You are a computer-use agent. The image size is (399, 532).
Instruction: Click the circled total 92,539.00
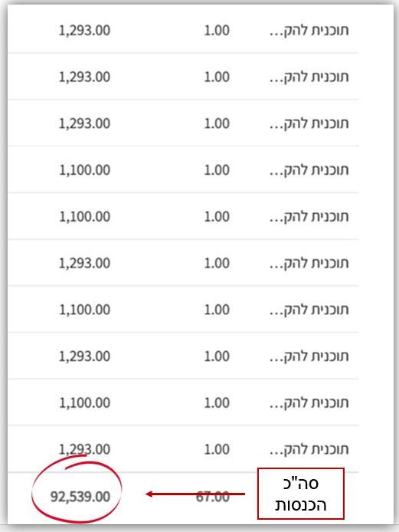point(80,497)
